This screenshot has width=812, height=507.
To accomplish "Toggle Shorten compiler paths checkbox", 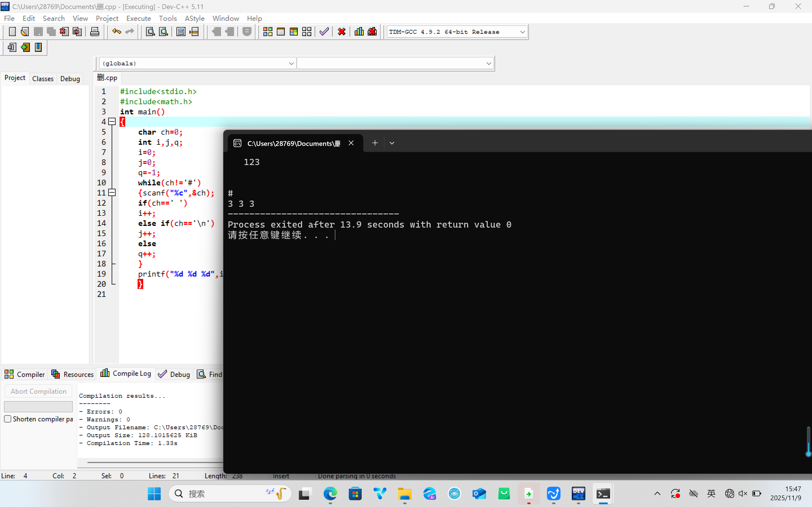I will tap(8, 419).
